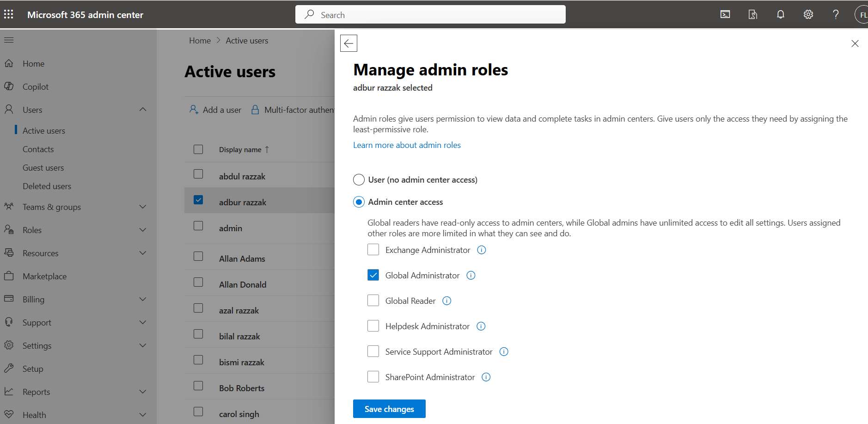Collapse the Users section in sidebar
The width and height of the screenshot is (868, 424).
pos(142,109)
